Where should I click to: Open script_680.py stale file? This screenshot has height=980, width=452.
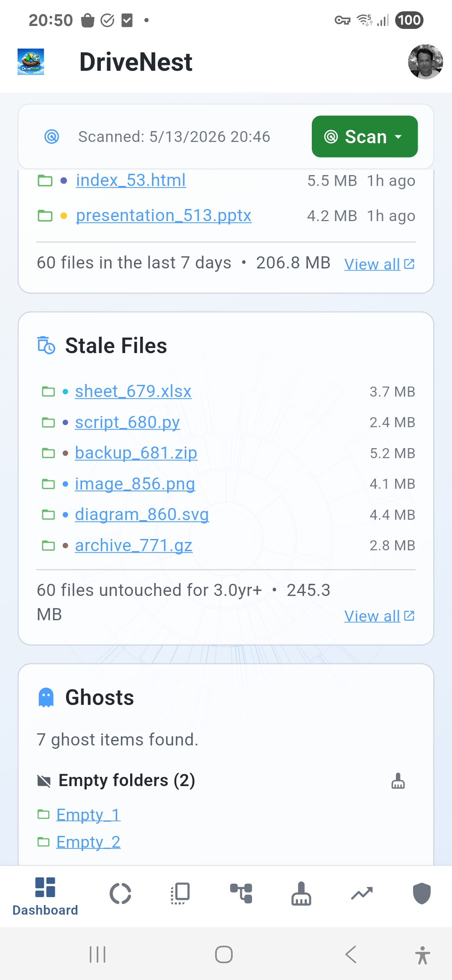(127, 422)
